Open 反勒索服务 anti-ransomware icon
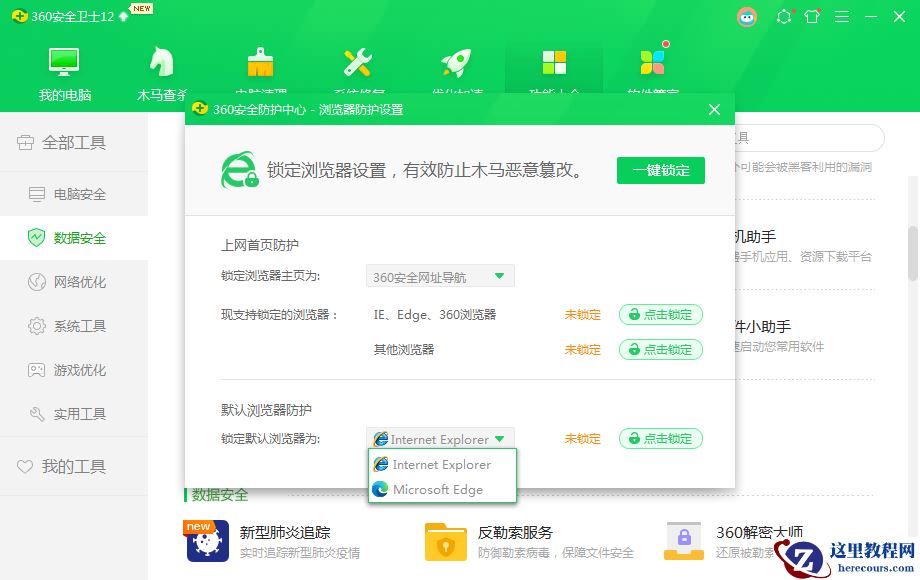 (x=444, y=540)
